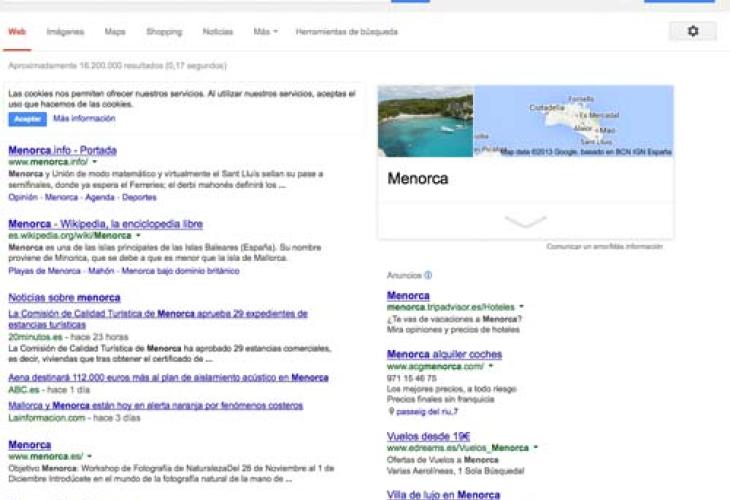730x500 pixels.
Task: Open Mallorca y Menorca alerta naranja news link
Action: click(x=155, y=405)
